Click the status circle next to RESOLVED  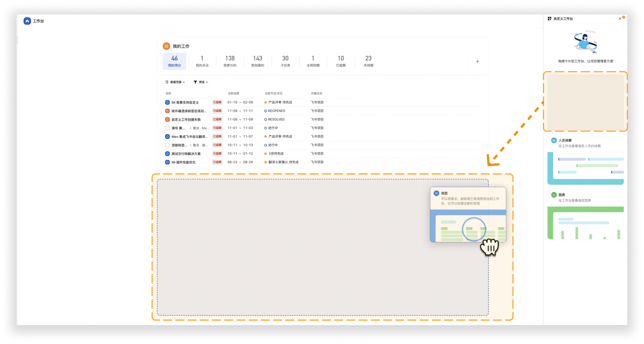pyautogui.click(x=265, y=119)
